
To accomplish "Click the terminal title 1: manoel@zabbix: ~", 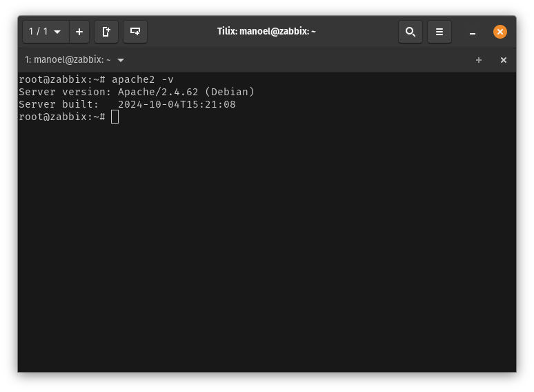I will 68,60.
